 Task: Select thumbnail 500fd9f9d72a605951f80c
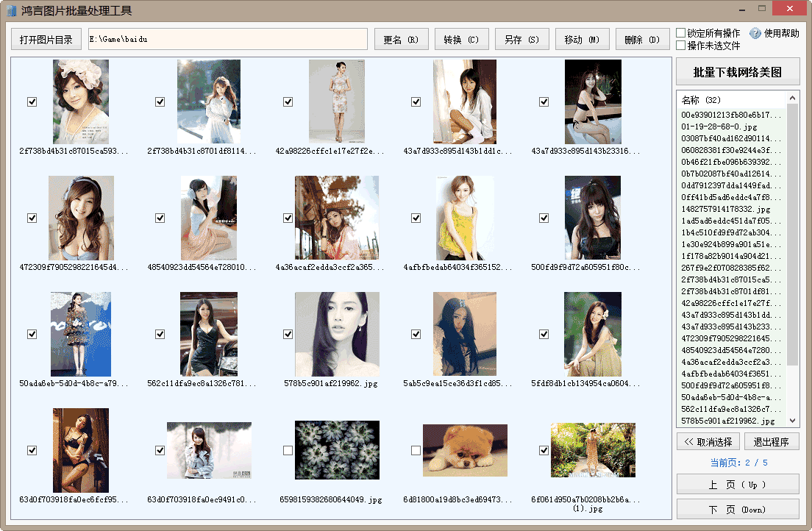[x=593, y=218]
